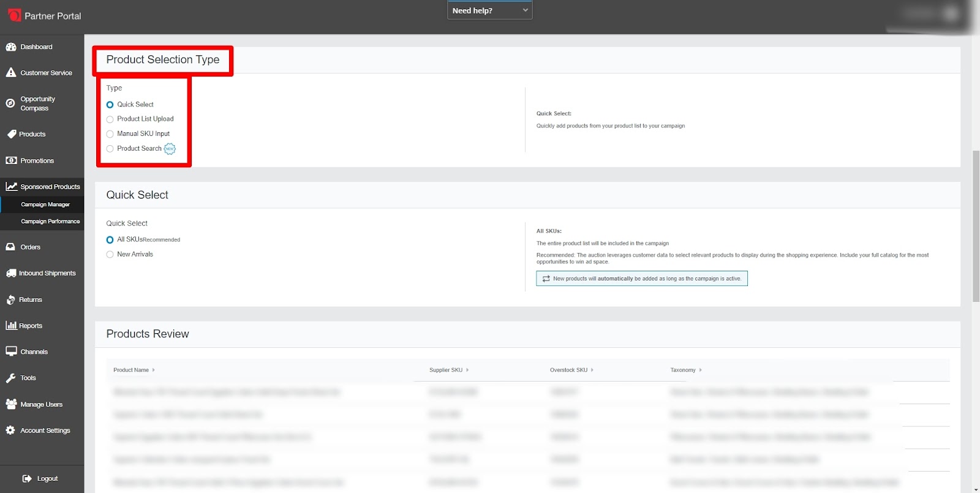Image resolution: width=980 pixels, height=493 pixels.
Task: Sort by Taxonomy column arrow
Action: 700,370
